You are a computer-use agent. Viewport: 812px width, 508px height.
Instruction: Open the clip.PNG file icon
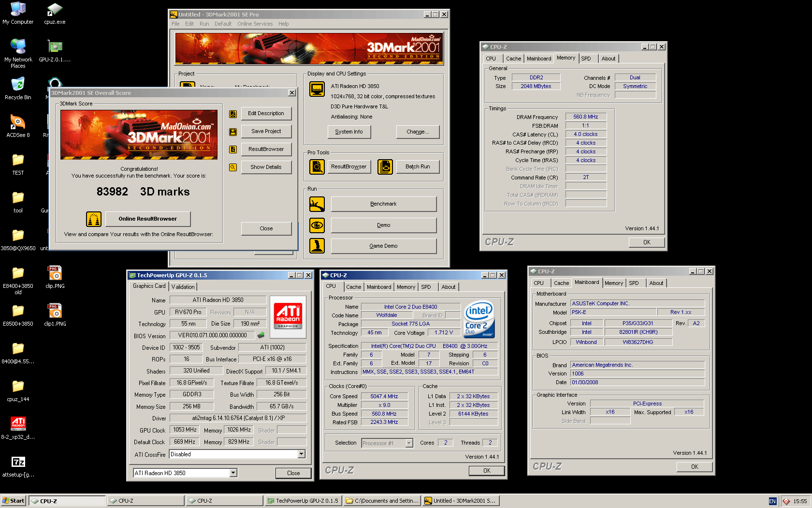coord(55,273)
